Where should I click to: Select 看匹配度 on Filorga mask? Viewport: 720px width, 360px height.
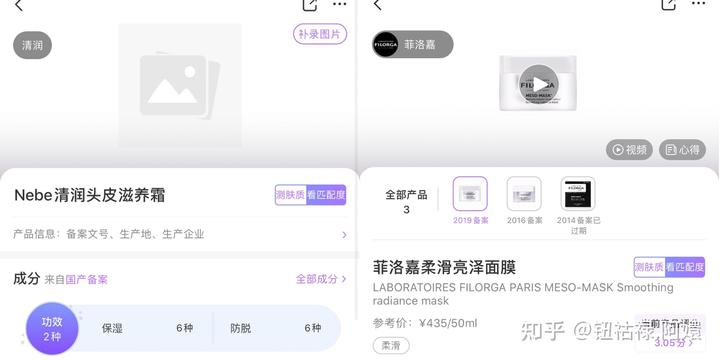685,267
